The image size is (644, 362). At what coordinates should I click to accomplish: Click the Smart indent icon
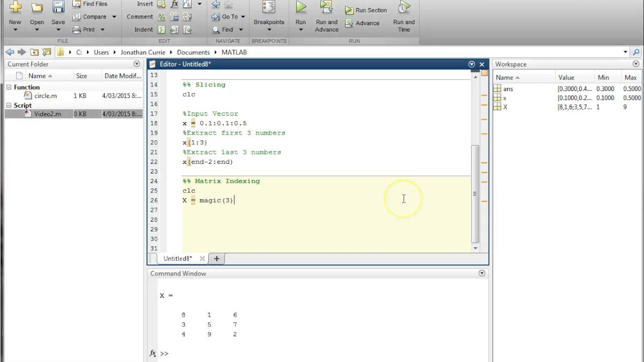(x=162, y=30)
